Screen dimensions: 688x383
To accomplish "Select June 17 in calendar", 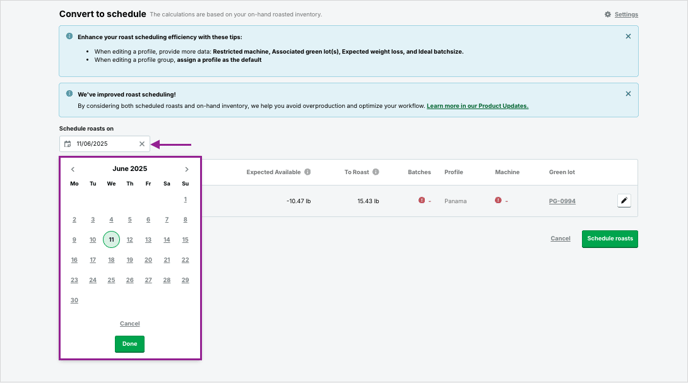I will tap(93, 260).
